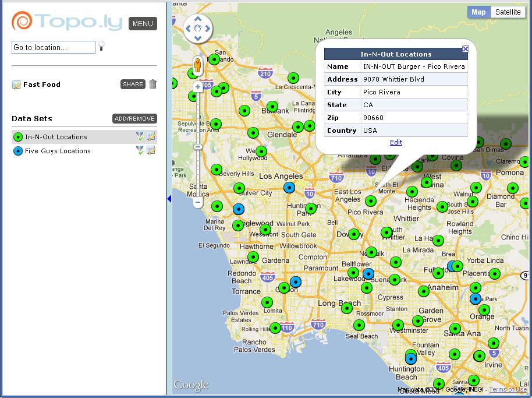Open the MENU button
This screenshot has height=398, width=532.
[x=143, y=23]
